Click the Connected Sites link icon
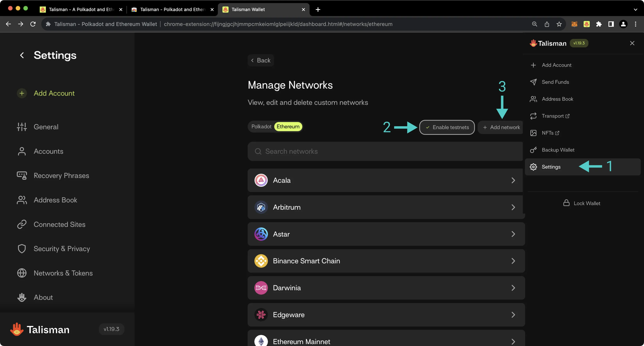644x346 pixels. (22, 224)
